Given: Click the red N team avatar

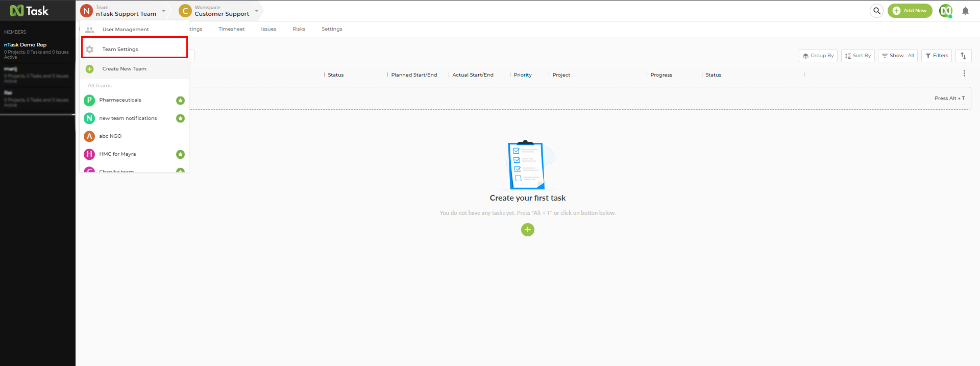Looking at the screenshot, I should click(x=87, y=11).
